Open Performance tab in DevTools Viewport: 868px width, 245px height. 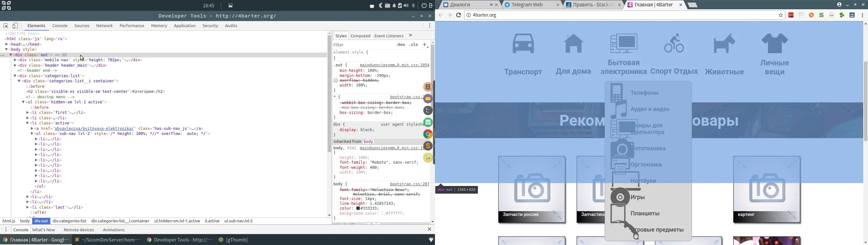[132, 26]
